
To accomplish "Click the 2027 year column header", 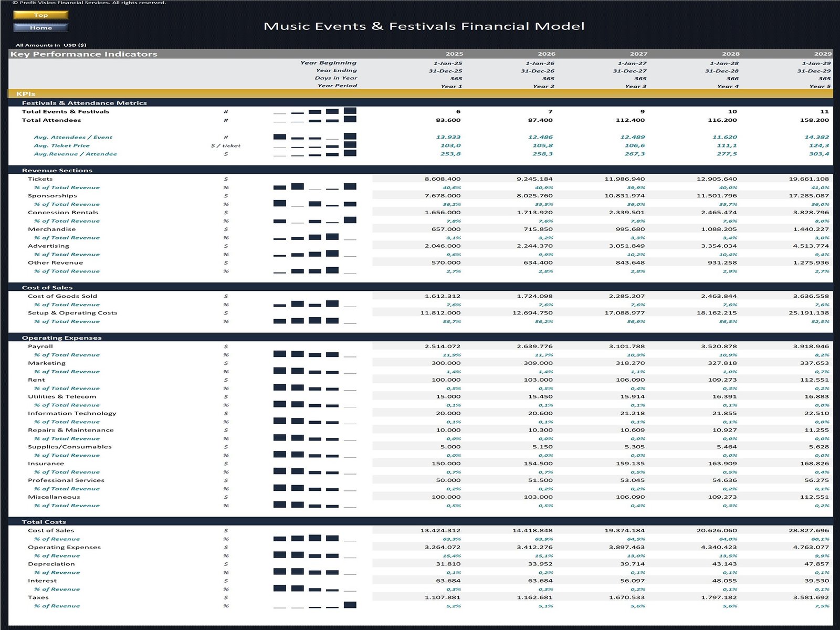I will pos(638,54).
